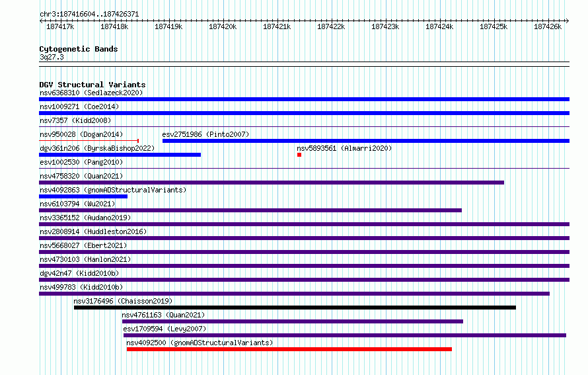The height and width of the screenshot is (375, 588).
Task: Click the 187425k ruler tick label
Action: [x=494, y=26]
